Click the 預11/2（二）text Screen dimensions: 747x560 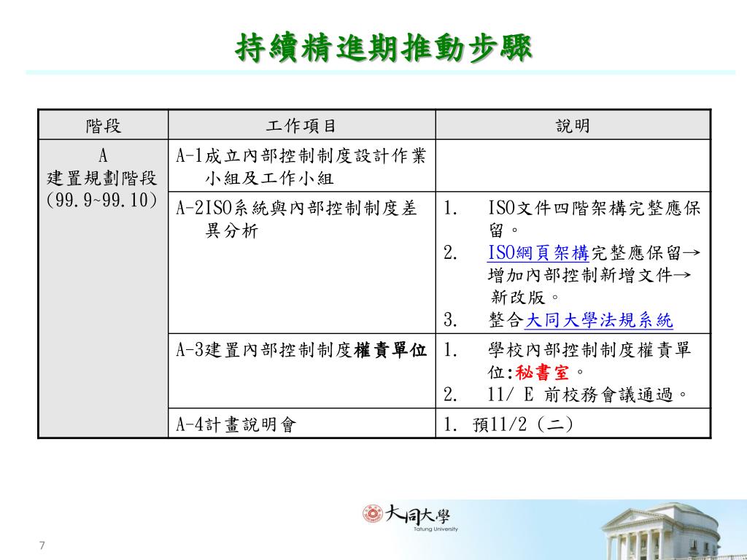(x=522, y=424)
